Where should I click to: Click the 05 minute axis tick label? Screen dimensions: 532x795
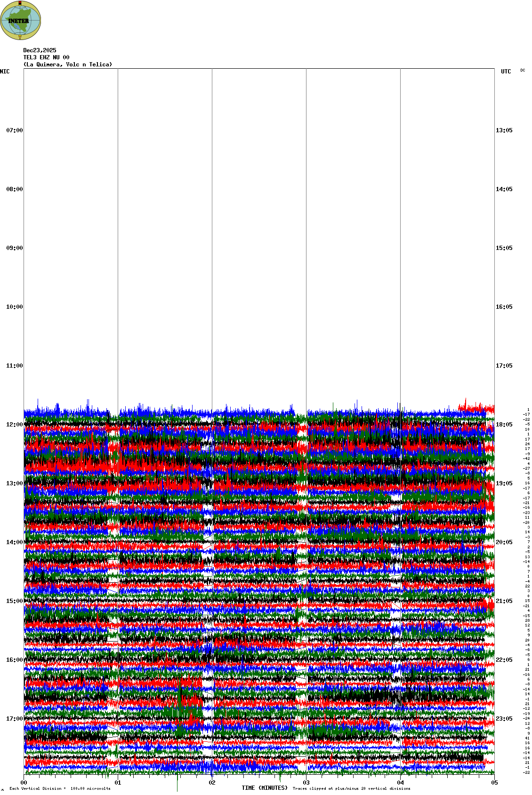(x=494, y=783)
